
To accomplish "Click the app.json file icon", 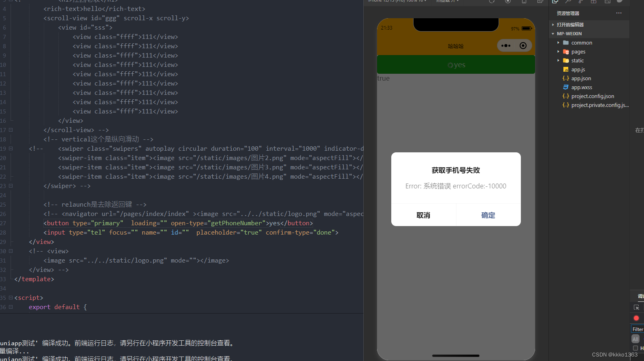I will 566,78.
